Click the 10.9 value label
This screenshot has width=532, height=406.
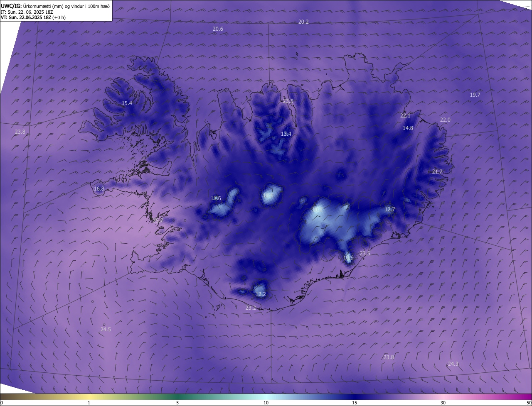click(x=348, y=258)
